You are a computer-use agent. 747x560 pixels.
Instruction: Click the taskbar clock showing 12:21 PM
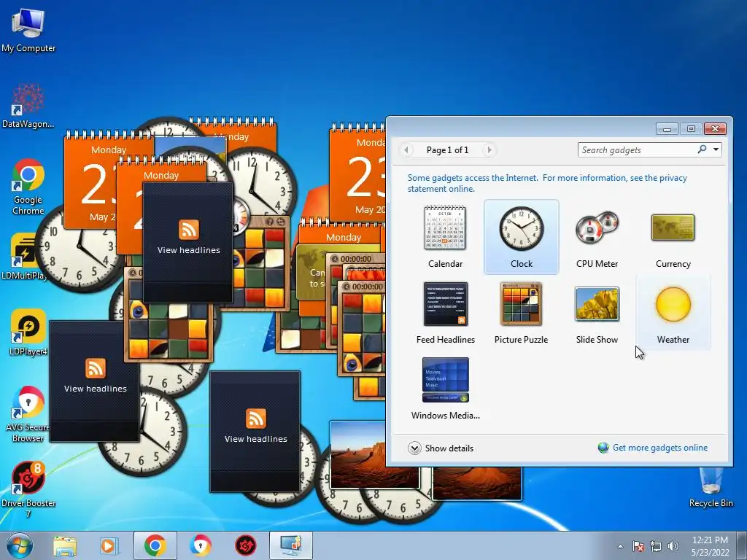tap(710, 545)
